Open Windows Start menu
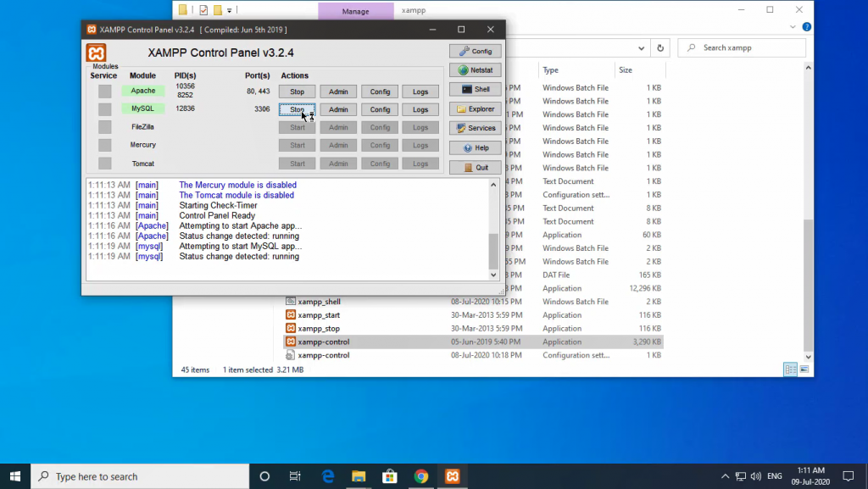The image size is (868, 489). [x=15, y=476]
